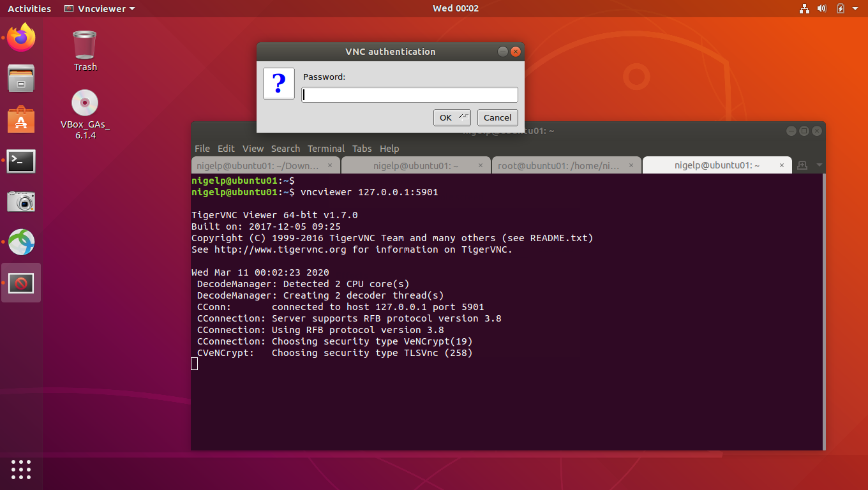This screenshot has height=490, width=868.
Task: Click 'connected to host 127.0.0.1 port 5901'
Action: (378, 307)
